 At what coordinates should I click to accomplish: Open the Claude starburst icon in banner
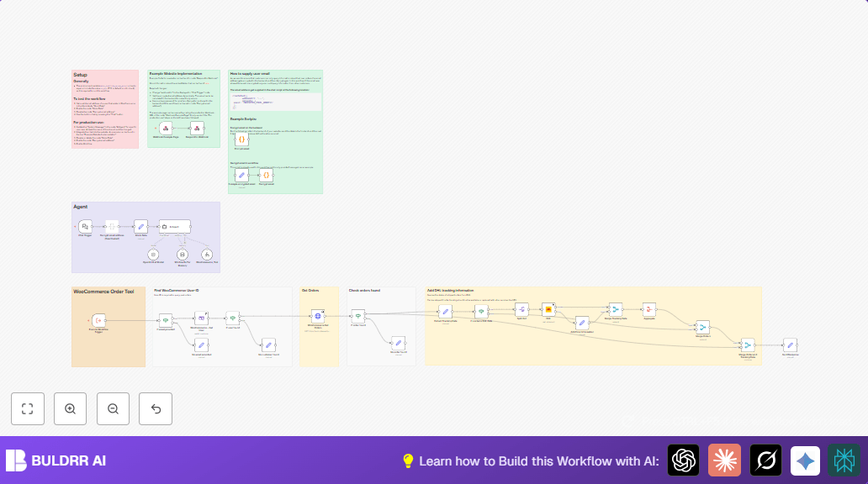click(x=725, y=460)
